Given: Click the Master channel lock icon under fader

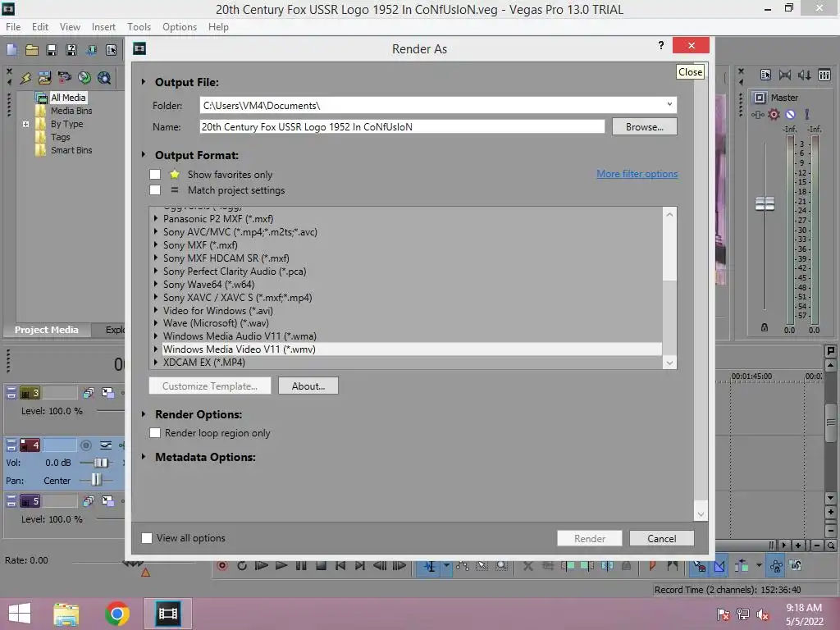Looking at the screenshot, I should (x=765, y=327).
